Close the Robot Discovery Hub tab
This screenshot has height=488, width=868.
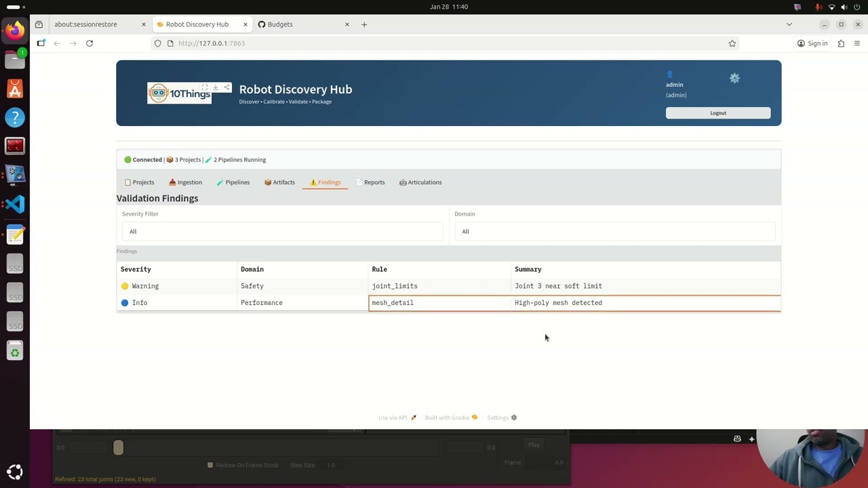coord(245,24)
